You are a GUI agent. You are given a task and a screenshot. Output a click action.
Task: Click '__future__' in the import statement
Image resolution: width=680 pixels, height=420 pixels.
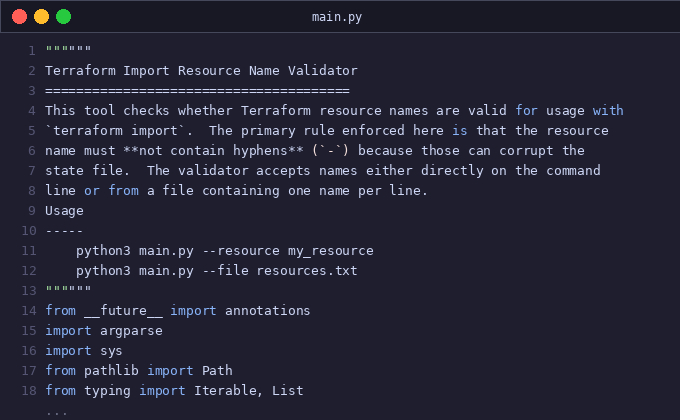(123, 311)
